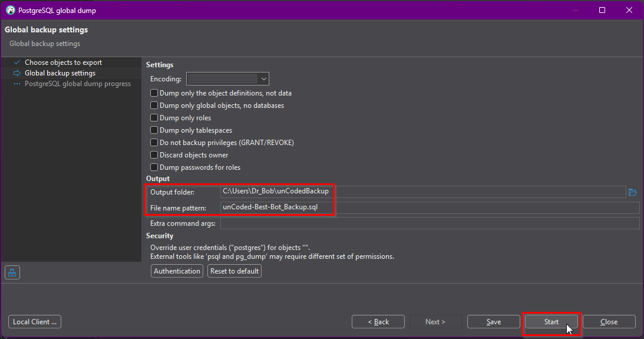Image resolution: width=644 pixels, height=339 pixels.
Task: Click the PostgreSQL elephant icon in title bar
Action: coord(10,10)
